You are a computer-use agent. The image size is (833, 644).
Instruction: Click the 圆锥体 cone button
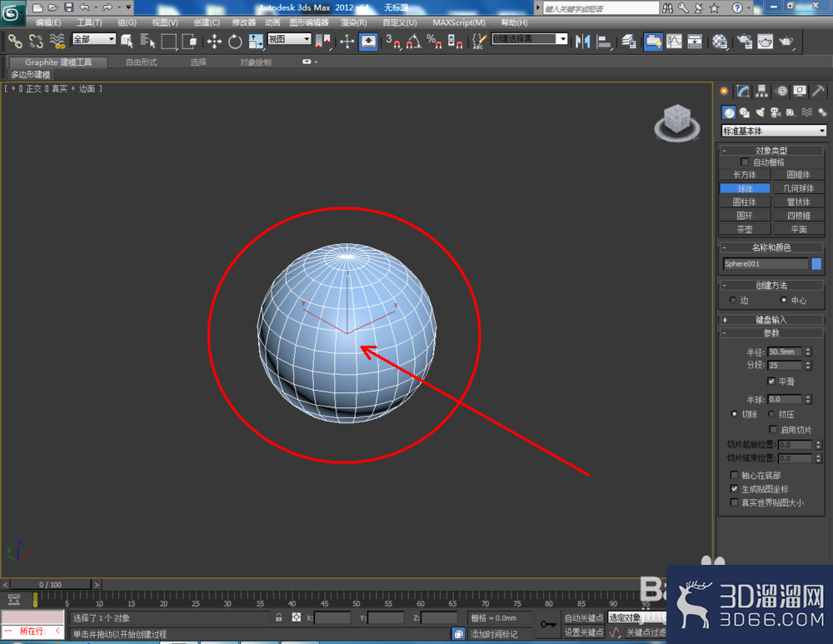point(798,175)
